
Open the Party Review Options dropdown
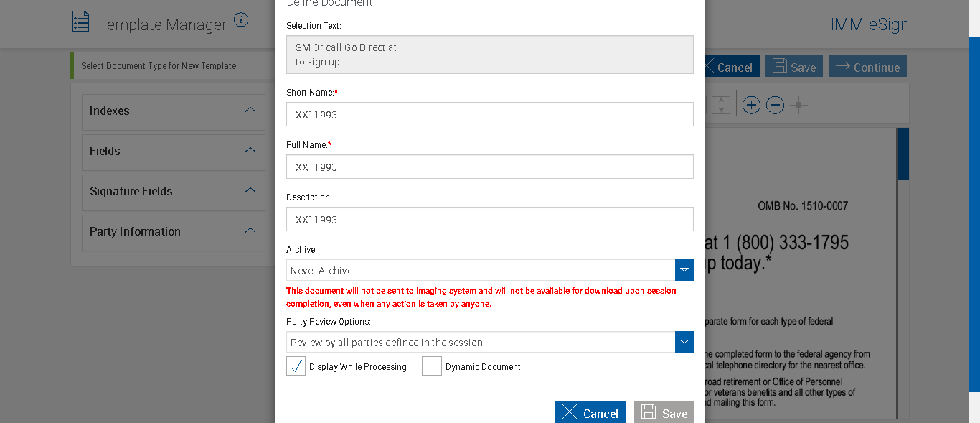pos(684,342)
